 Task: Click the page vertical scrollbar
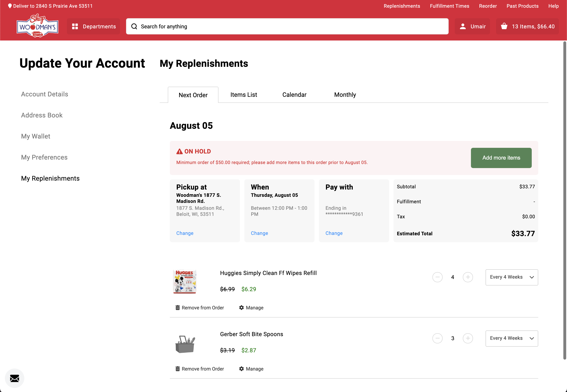[565, 200]
